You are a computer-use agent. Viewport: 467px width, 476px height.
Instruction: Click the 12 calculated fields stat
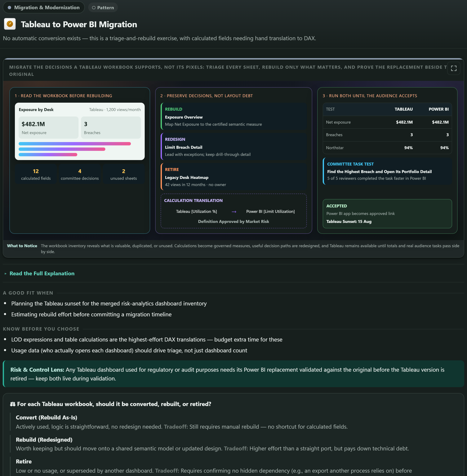point(36,174)
